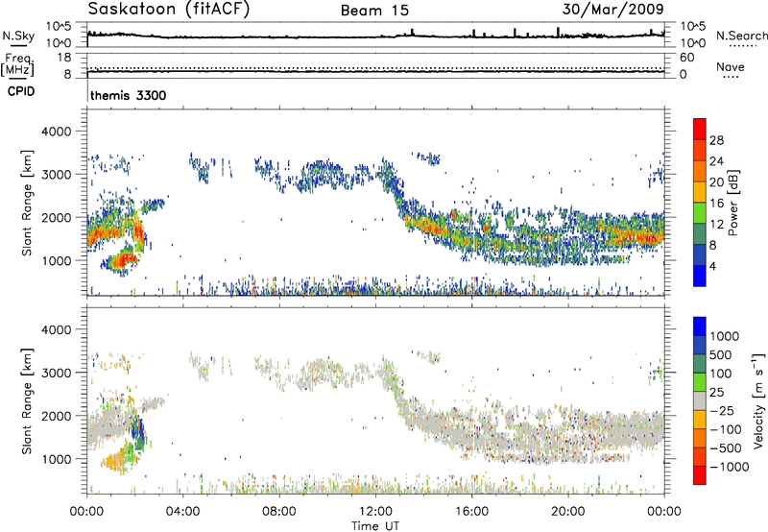Select the CPID row label
This screenshot has width=768, height=532.
click(21, 91)
